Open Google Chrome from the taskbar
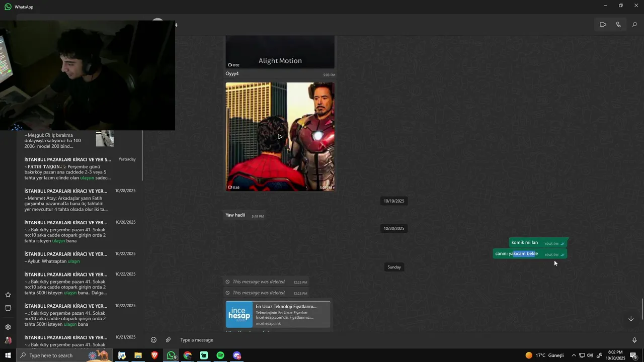This screenshot has height=362, width=644. coord(188,355)
